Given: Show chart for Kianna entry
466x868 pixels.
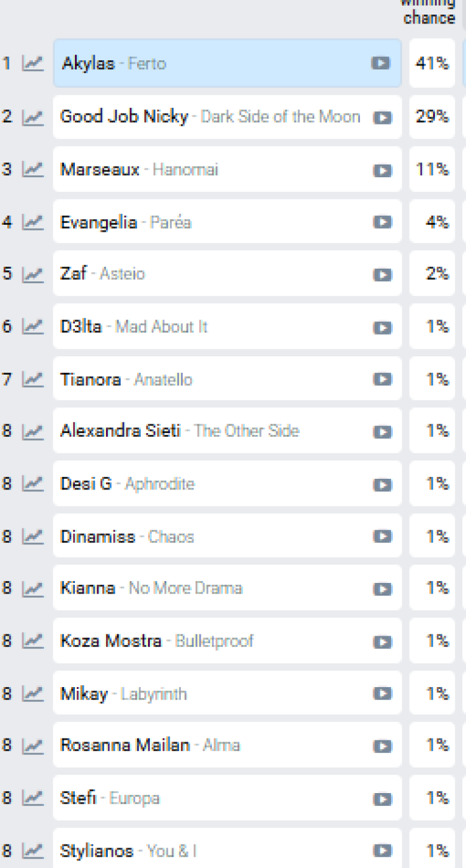Looking at the screenshot, I should (32, 588).
